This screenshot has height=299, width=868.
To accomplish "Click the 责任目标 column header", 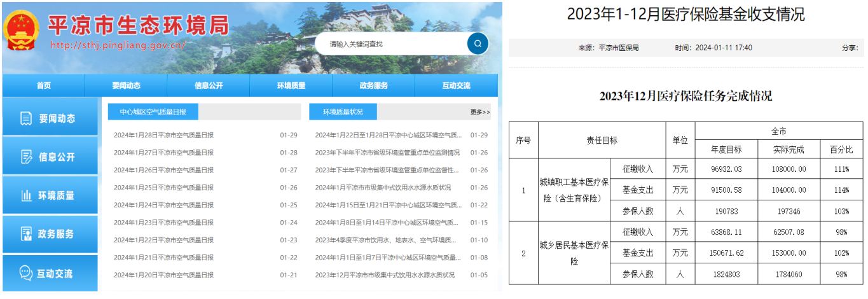I will tap(602, 140).
